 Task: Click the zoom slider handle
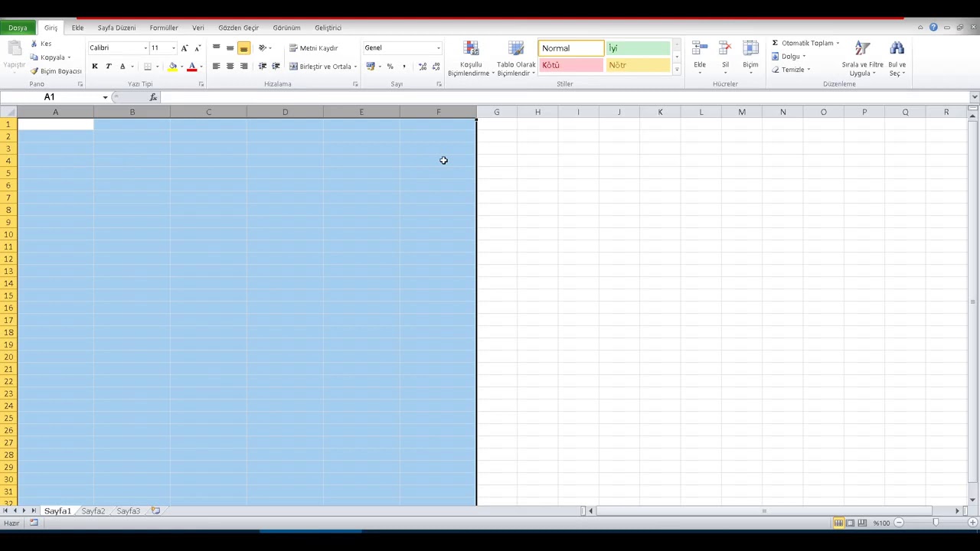coord(936,523)
